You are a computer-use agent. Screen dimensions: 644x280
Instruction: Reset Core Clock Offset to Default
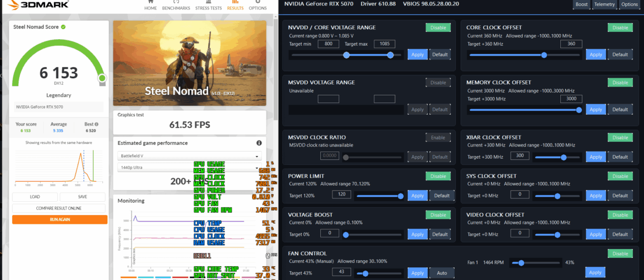point(620,54)
